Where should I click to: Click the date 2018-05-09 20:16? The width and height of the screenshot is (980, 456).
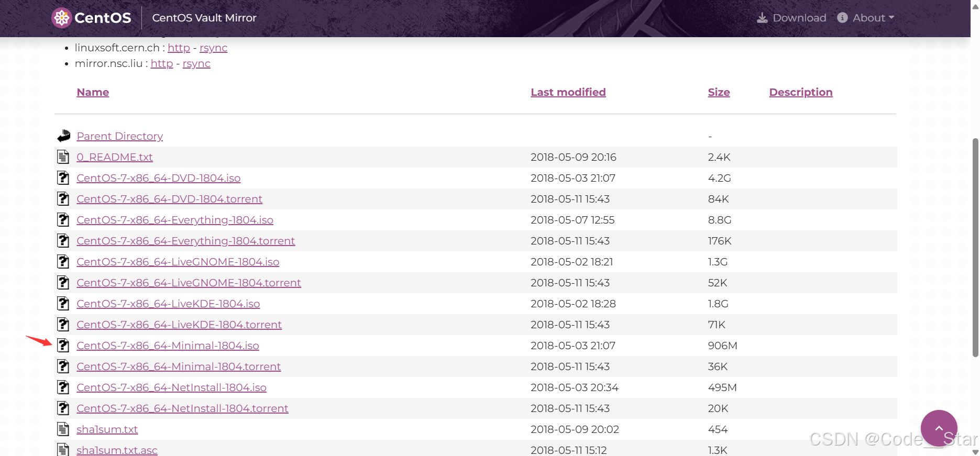point(574,157)
